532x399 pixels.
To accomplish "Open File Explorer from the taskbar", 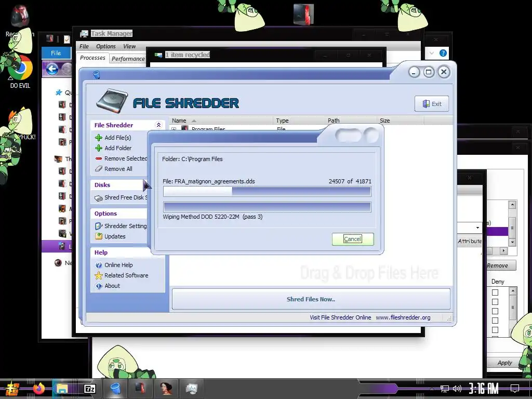I will tap(62, 389).
